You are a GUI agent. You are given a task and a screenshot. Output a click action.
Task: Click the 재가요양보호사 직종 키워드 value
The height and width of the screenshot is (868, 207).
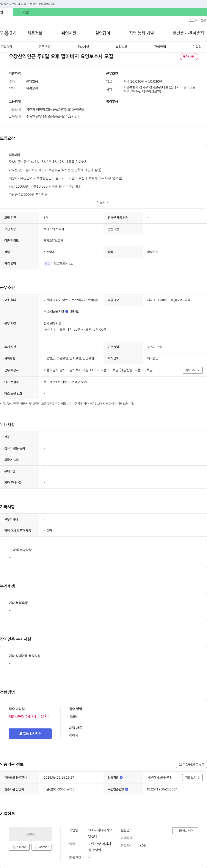coord(53,241)
